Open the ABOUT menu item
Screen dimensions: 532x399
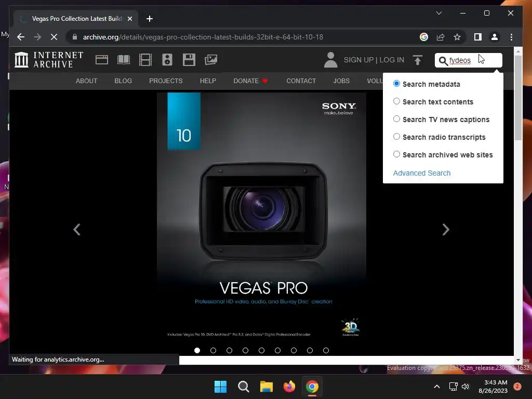(x=87, y=81)
